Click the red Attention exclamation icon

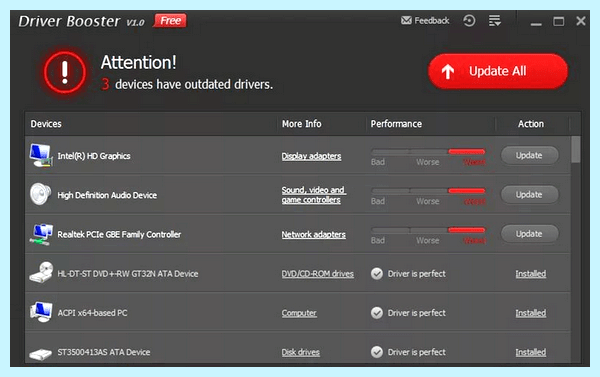[x=65, y=72]
